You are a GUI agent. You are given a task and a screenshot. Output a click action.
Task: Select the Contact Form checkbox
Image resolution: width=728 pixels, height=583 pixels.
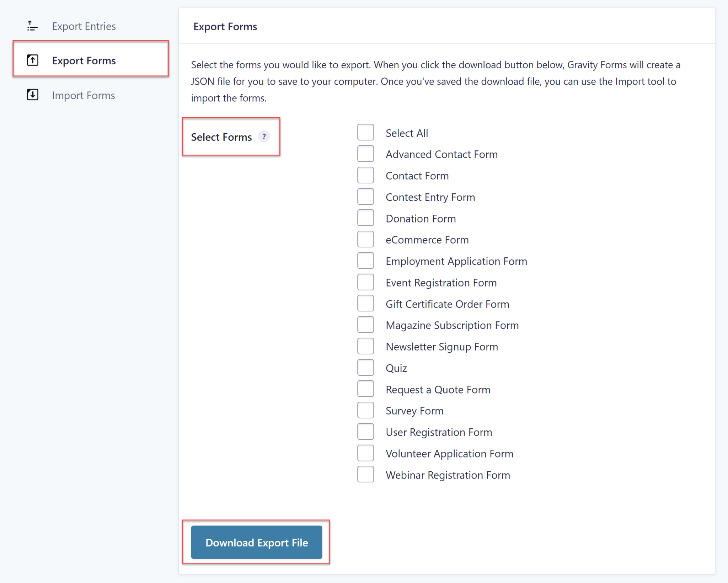point(365,176)
